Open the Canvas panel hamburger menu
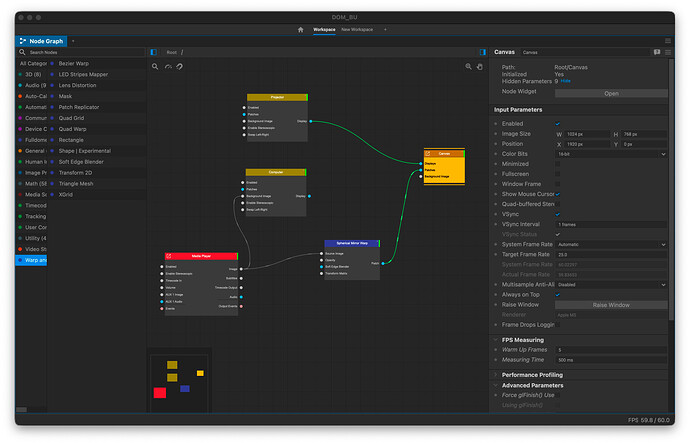 click(668, 52)
